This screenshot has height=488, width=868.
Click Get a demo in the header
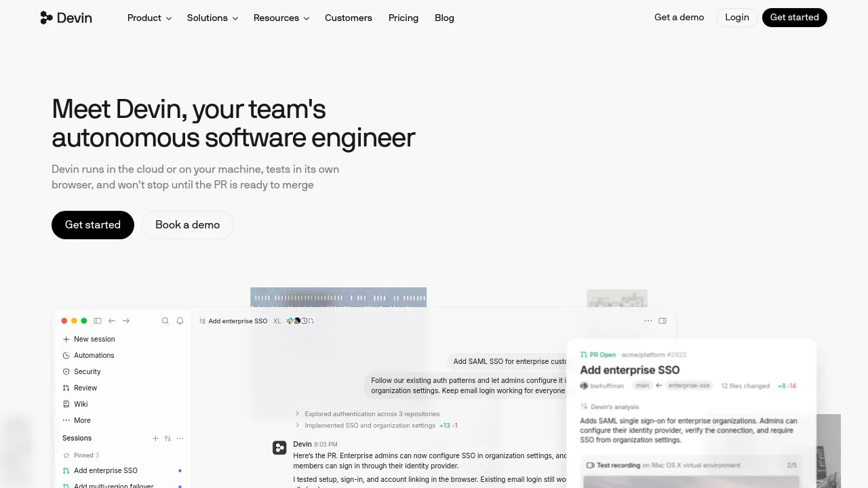(679, 18)
